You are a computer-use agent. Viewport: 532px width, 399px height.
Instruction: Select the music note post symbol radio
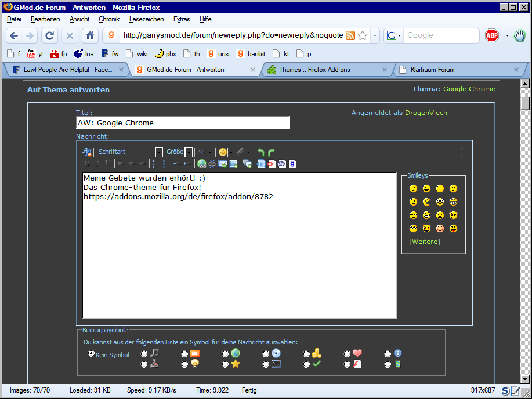click(x=144, y=354)
